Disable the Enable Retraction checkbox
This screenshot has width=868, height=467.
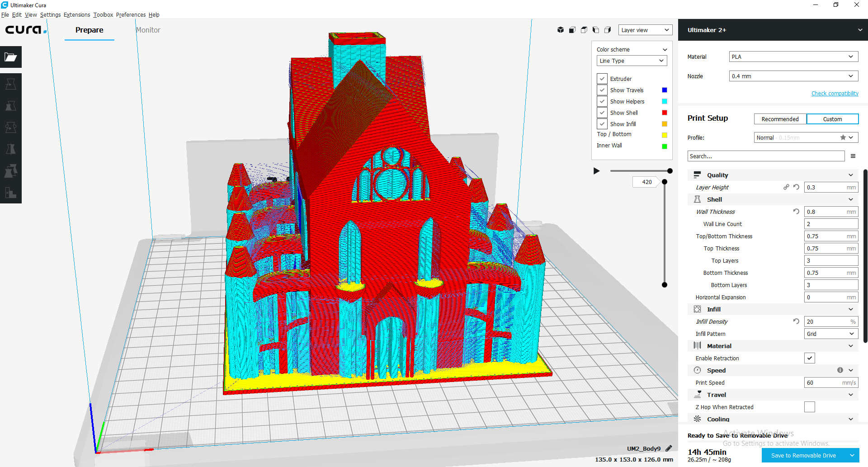[x=809, y=359]
